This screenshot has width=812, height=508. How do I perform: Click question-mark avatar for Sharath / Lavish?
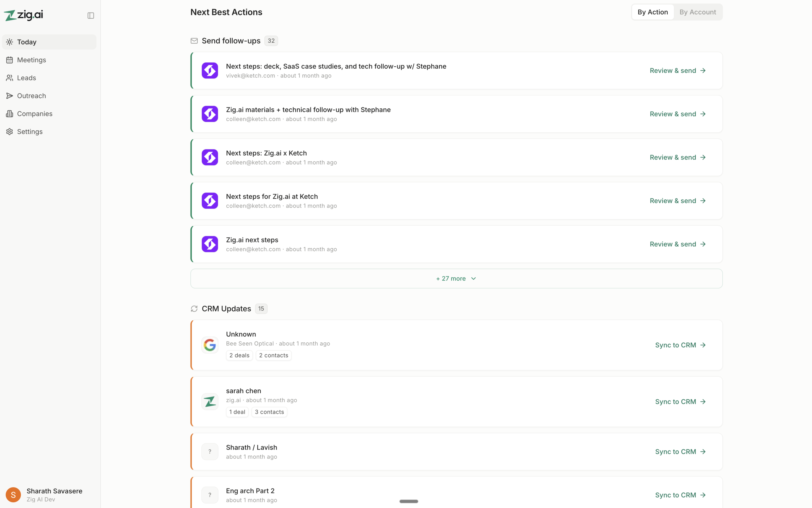[210, 452]
